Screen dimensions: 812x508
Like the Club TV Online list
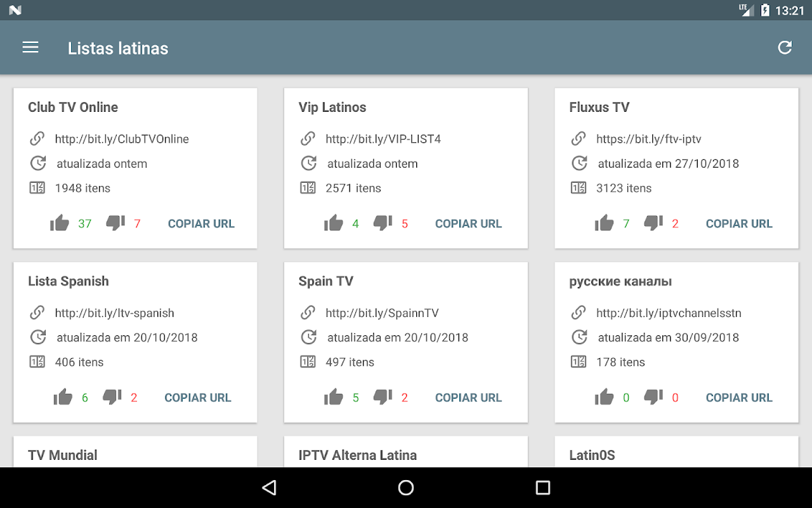(x=60, y=223)
